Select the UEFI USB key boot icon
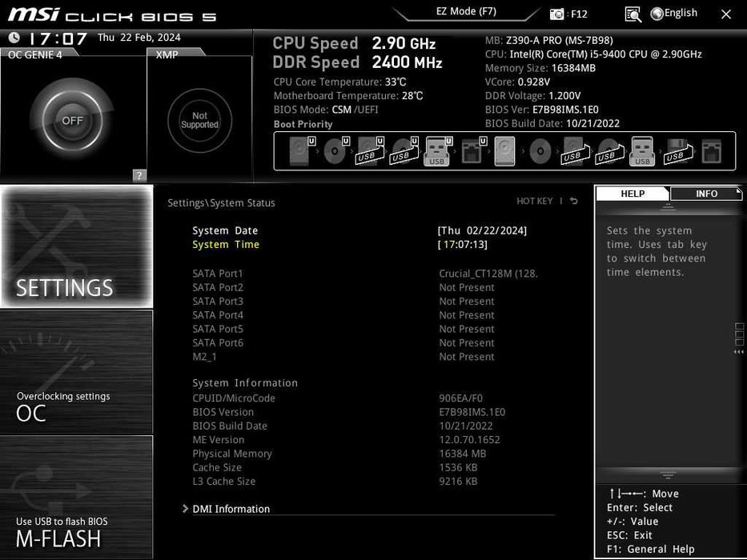Screen dimensions: 747x560 438,151
